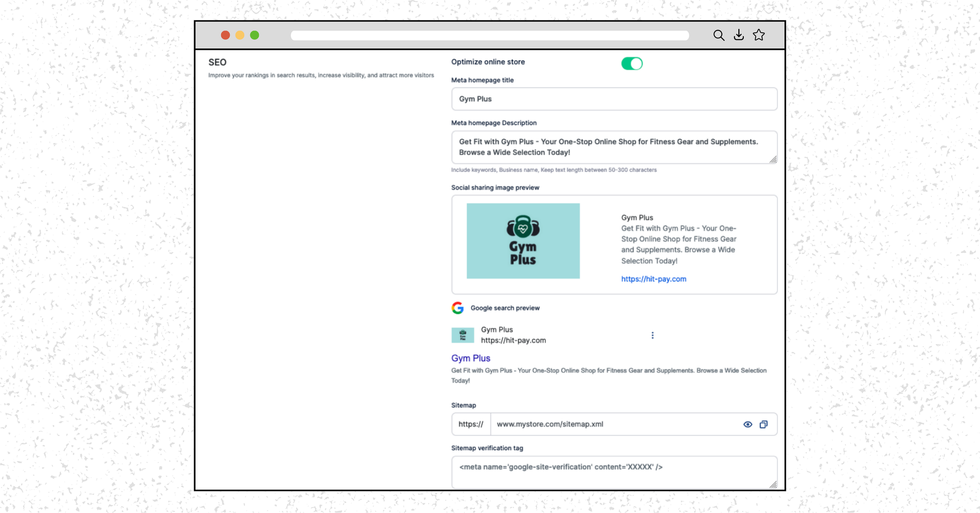Click the description resize handle corner
Viewport: 980px width, 513px height.
[773, 159]
